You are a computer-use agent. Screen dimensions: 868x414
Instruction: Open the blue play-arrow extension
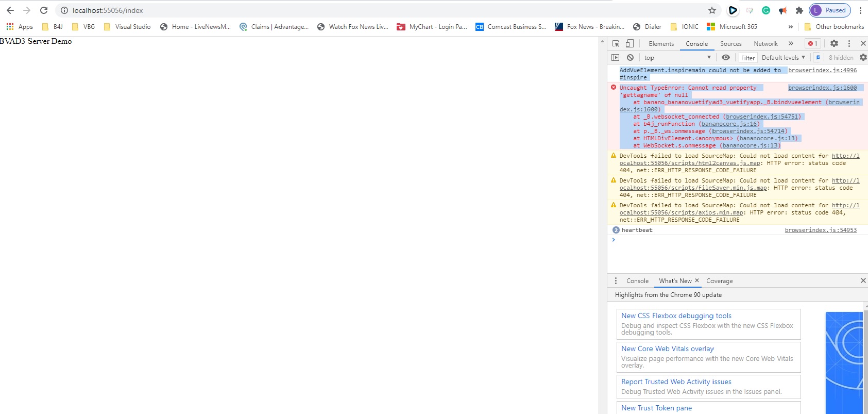click(733, 10)
